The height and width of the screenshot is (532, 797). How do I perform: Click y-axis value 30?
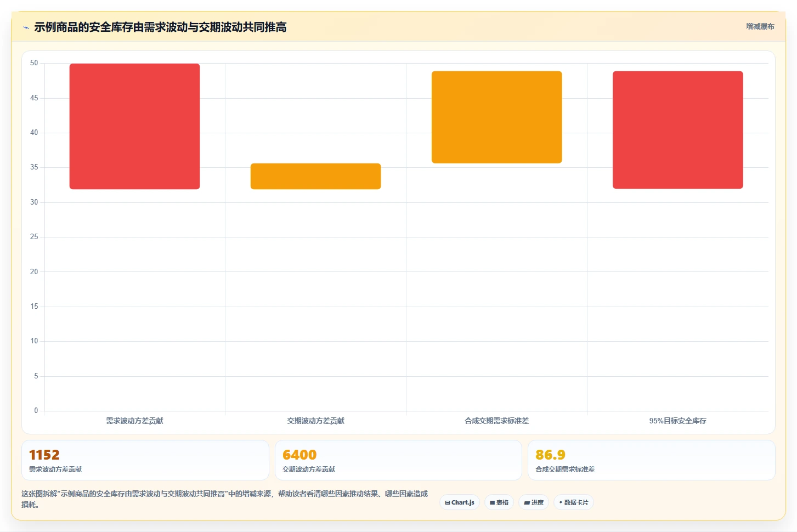[x=34, y=202]
